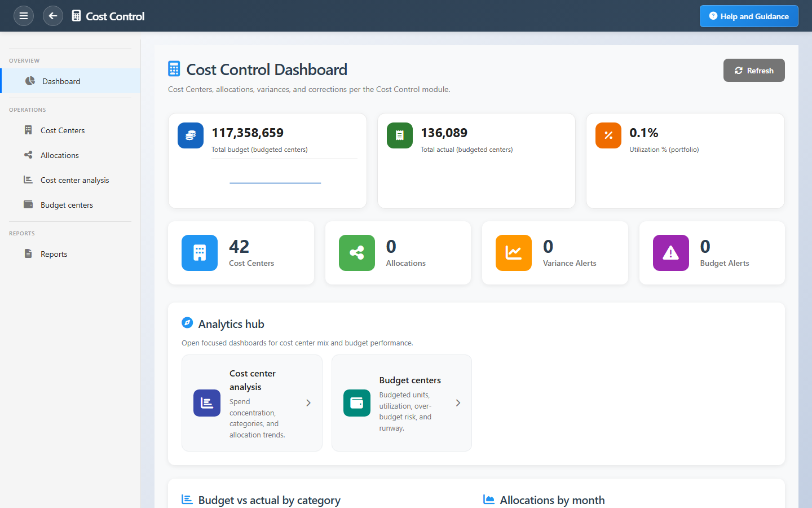Click the compass icon beside Analytics hub
812x508 pixels.
pyautogui.click(x=187, y=323)
